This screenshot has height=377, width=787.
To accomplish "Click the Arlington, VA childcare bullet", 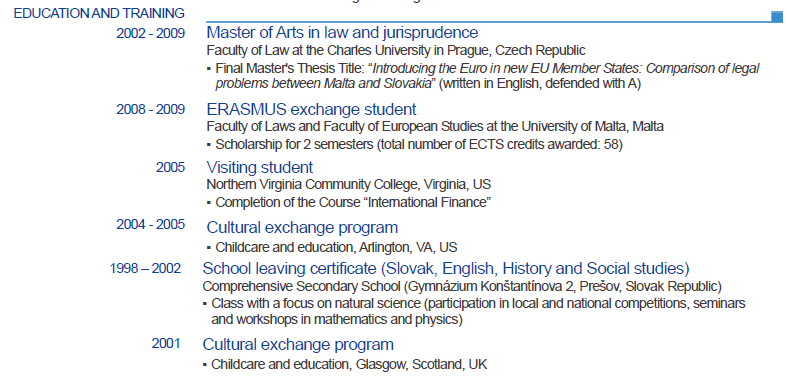I will [x=332, y=248].
